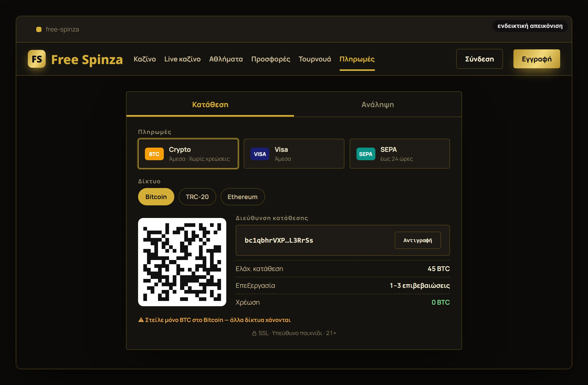
Task: Select the Πληρωμές nav item
Action: (x=357, y=59)
